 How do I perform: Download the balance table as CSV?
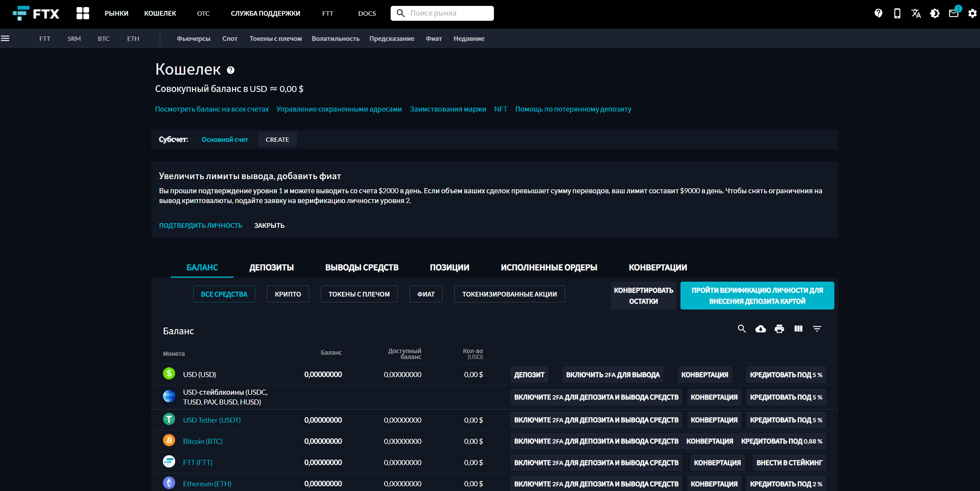[761, 329]
